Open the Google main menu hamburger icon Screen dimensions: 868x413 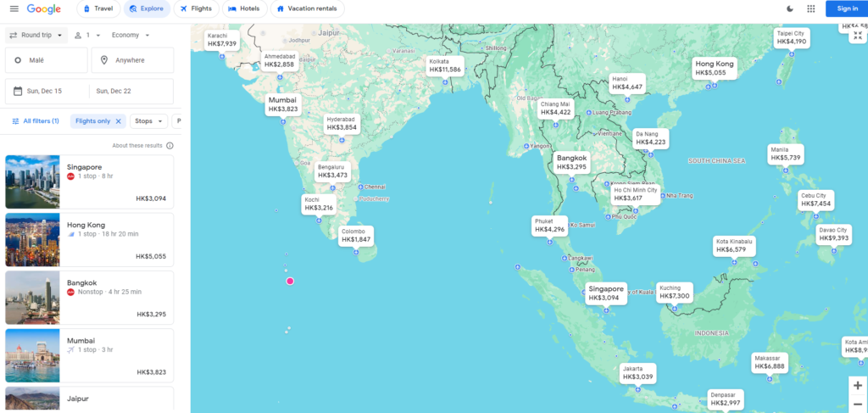tap(14, 8)
